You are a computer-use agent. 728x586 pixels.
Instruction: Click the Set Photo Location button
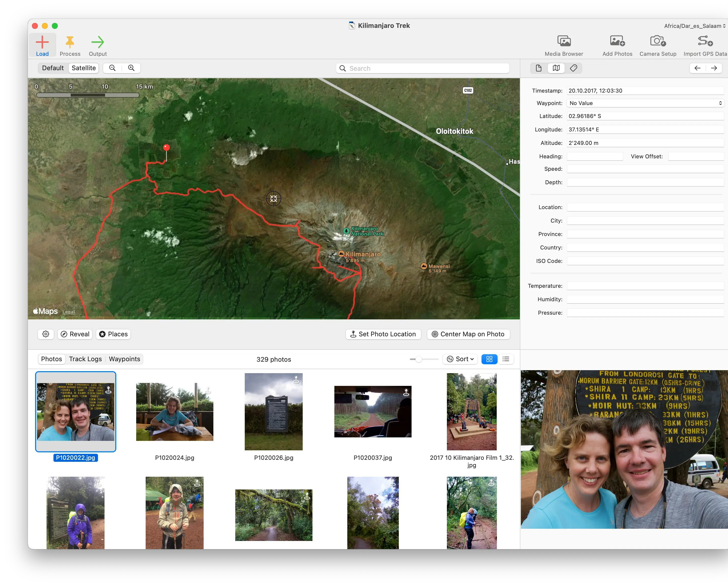pos(383,334)
